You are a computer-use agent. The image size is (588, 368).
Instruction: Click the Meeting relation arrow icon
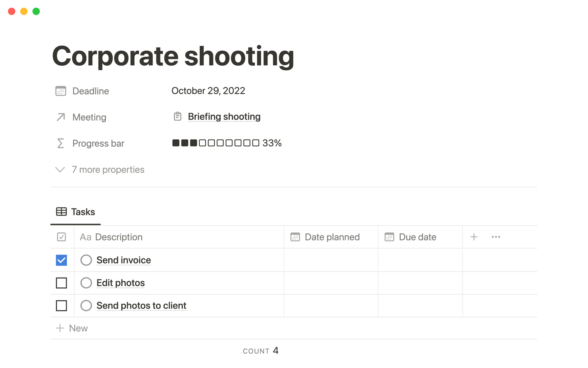[x=61, y=117]
